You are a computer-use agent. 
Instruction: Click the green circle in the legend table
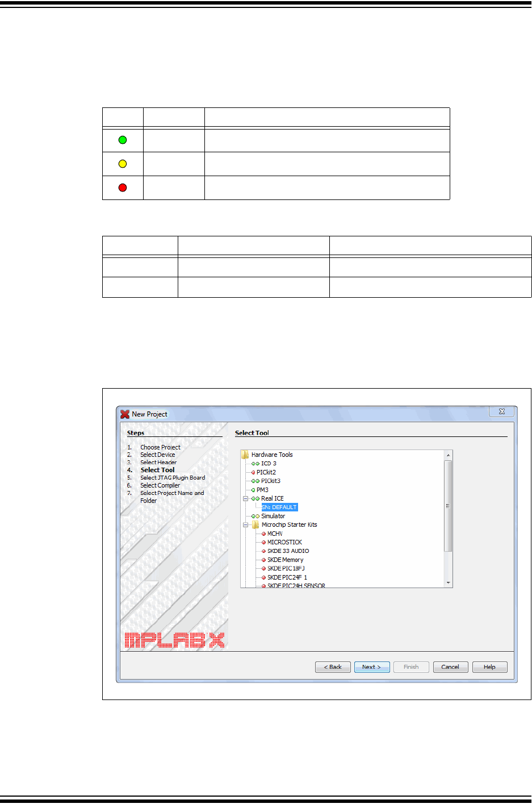point(123,140)
